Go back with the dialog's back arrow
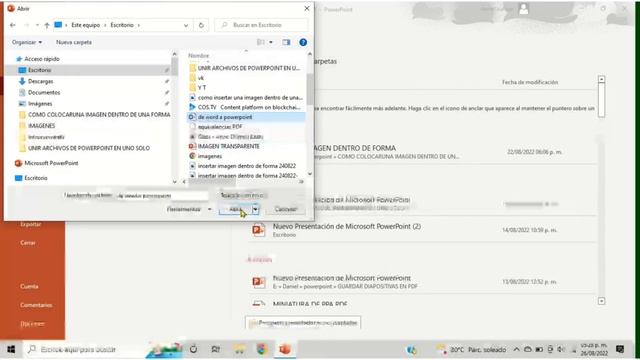This screenshot has height=360, width=640. point(13,25)
